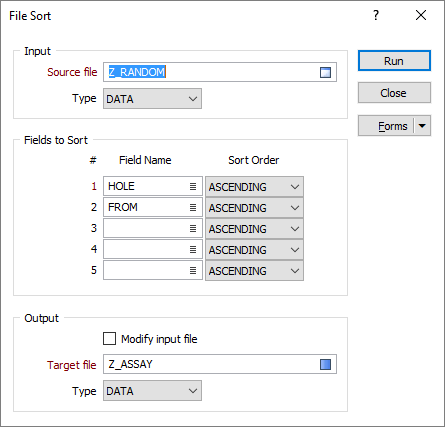445x427 pixels.
Task: Open field list icon in row 5
Action: (193, 270)
